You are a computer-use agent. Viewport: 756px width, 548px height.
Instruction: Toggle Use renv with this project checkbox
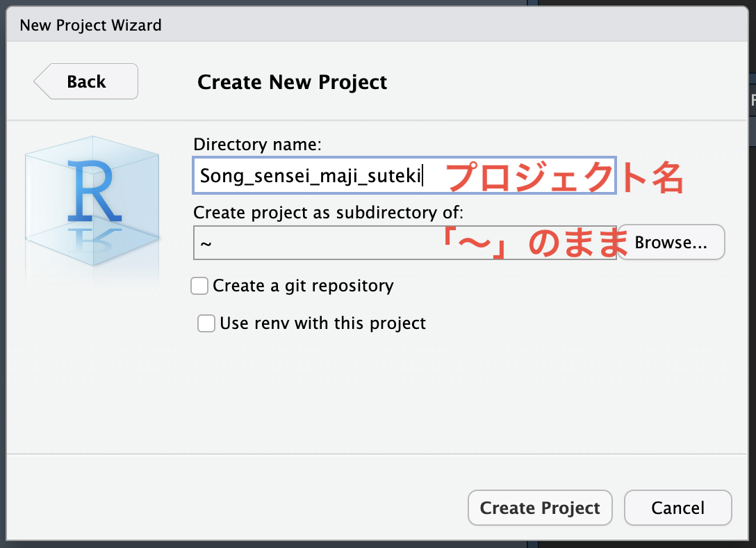tap(206, 323)
